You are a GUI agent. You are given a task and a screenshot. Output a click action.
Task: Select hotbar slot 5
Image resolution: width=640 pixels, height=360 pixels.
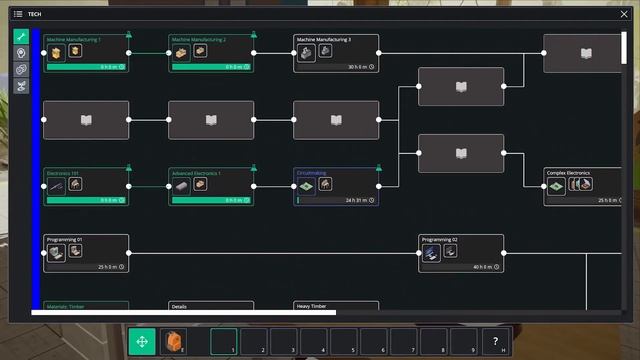pyautogui.click(x=344, y=341)
